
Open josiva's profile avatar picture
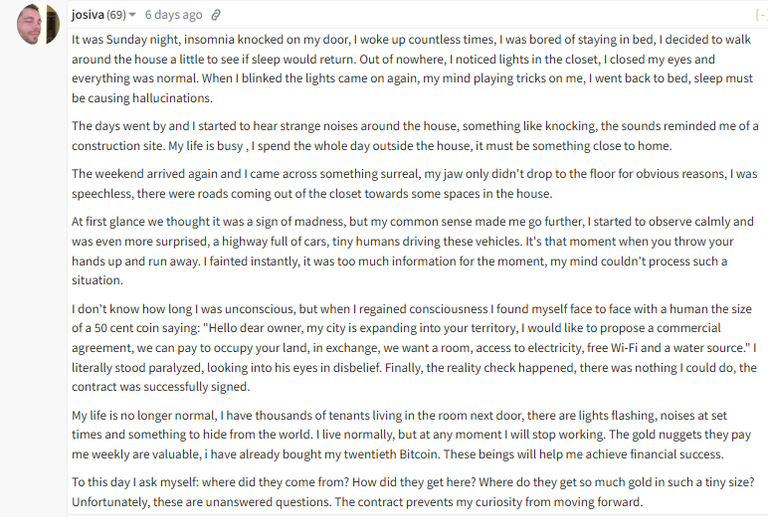pyautogui.click(x=38, y=24)
